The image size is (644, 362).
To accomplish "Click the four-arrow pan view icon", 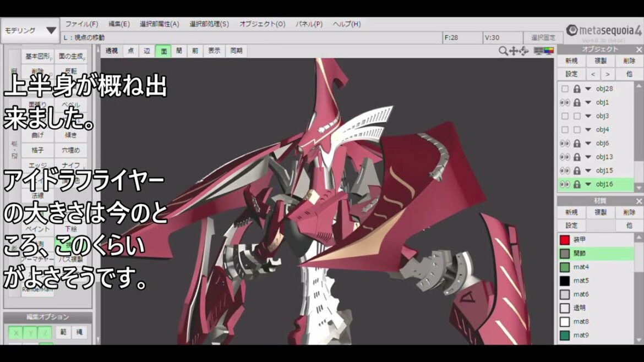I will click(x=514, y=51).
